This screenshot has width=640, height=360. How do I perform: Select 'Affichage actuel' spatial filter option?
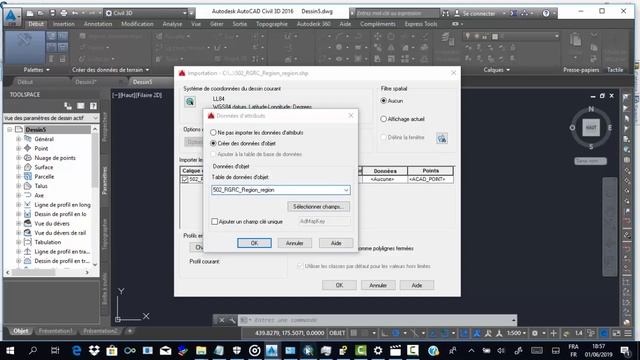click(383, 119)
